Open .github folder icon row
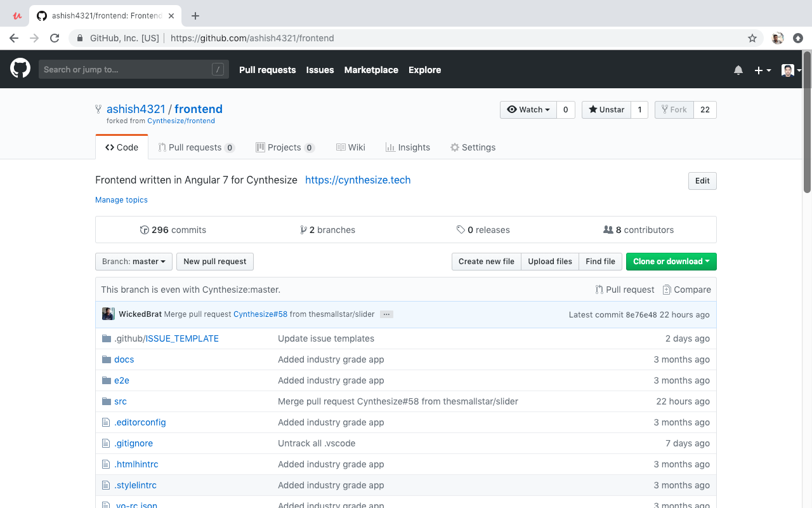Viewport: 812px width, 508px height. tap(107, 338)
